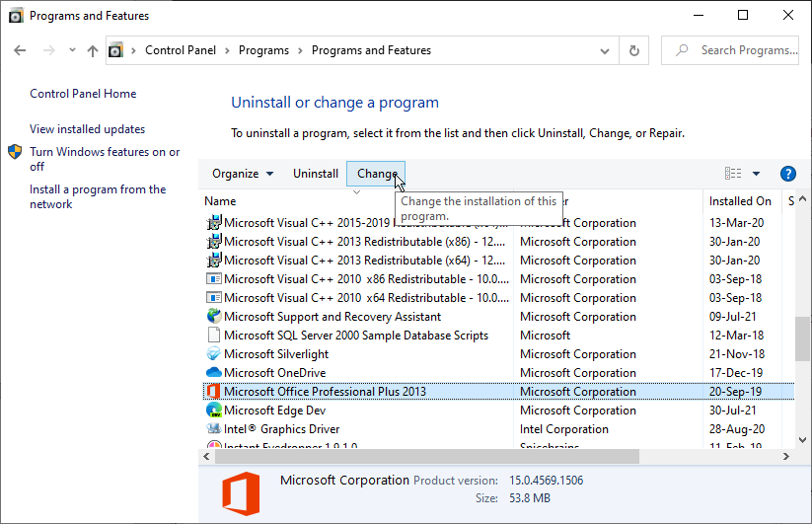Select the Intel Graphics Driver icon
This screenshot has height=524, width=812.
coord(214,428)
